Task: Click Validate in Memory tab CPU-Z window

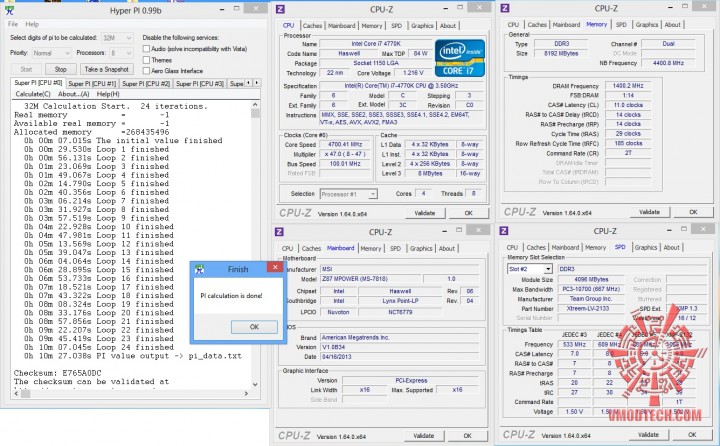Action: click(649, 212)
